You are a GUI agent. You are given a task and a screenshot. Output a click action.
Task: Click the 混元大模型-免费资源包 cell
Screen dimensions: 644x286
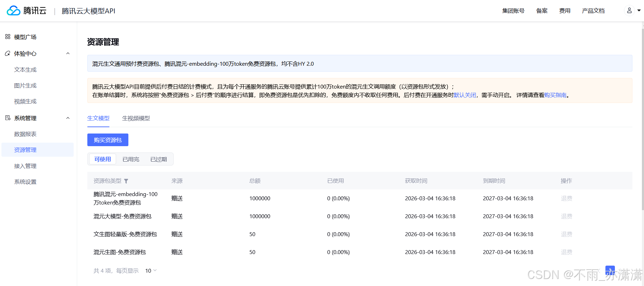pyautogui.click(x=122, y=216)
